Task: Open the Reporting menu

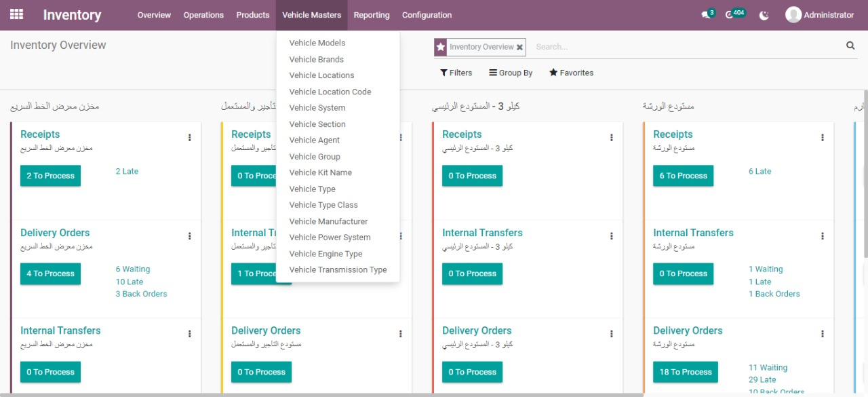Action: (x=371, y=15)
